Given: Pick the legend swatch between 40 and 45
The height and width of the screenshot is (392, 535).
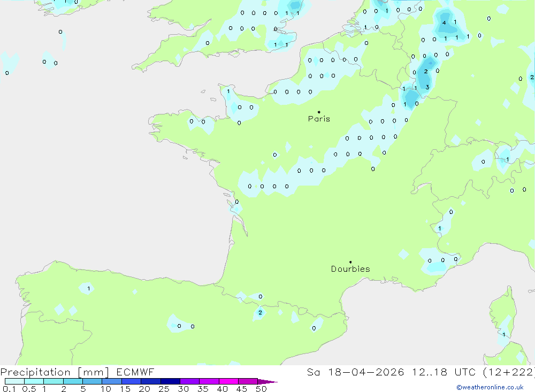Looking at the screenshot, I should click(x=228, y=381).
